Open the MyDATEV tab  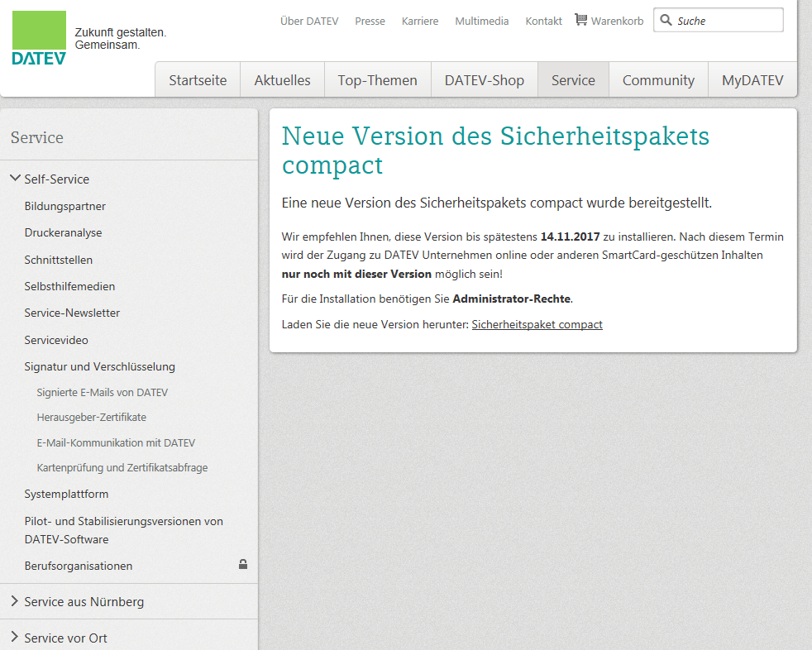click(752, 79)
